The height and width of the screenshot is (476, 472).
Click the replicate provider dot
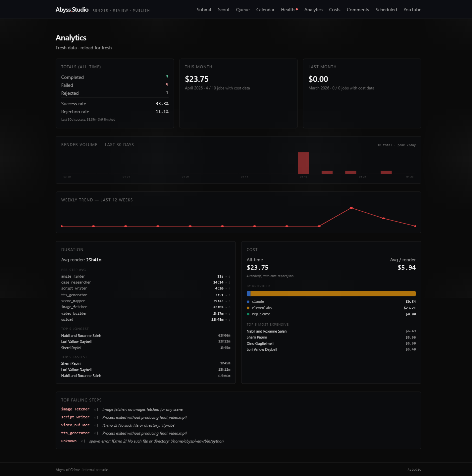coord(248,314)
